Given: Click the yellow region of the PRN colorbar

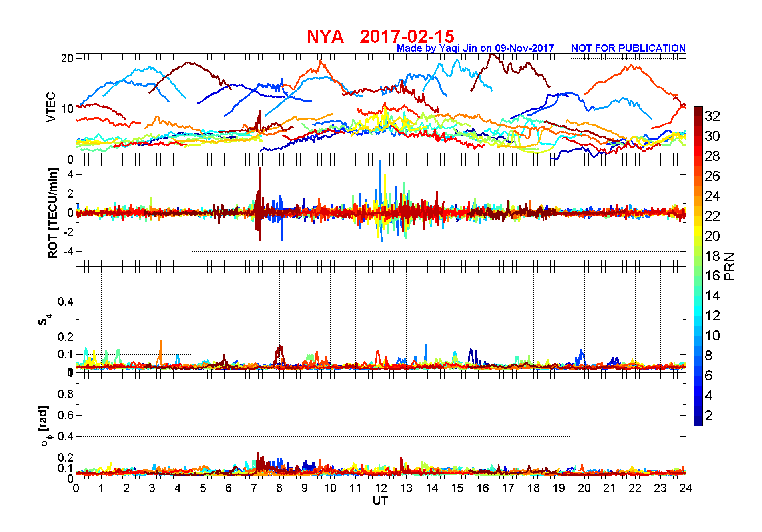Looking at the screenshot, I should click(698, 231).
